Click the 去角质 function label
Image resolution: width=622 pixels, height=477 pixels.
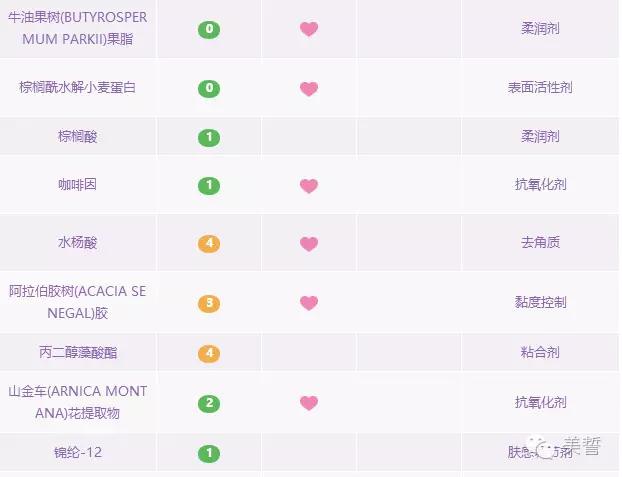tap(540, 243)
